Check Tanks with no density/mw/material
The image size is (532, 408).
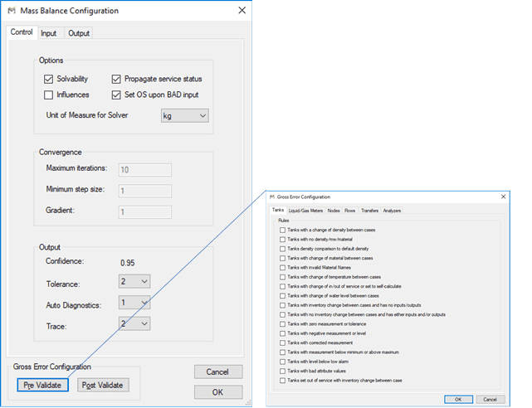(x=282, y=240)
